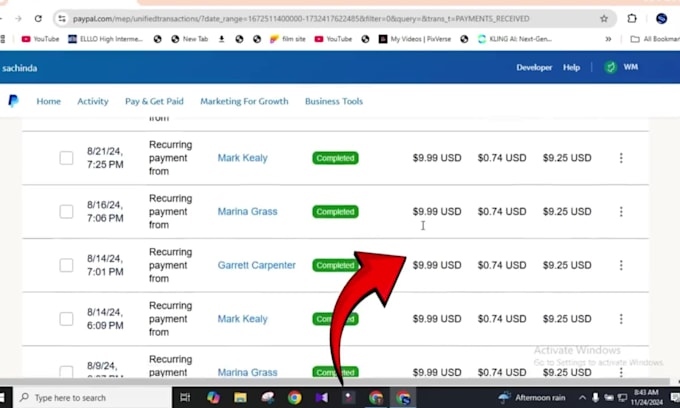
Task: Click the green shield icon near WM
Action: click(611, 67)
